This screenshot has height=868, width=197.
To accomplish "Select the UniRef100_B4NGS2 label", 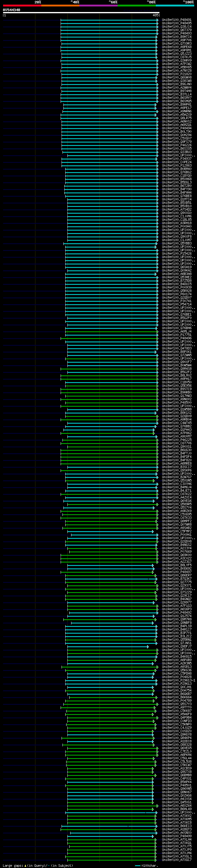I will pyautogui.click(x=176, y=545).
